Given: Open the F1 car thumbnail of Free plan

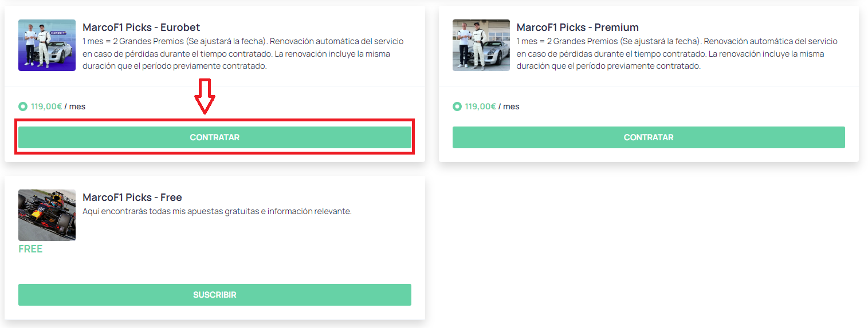Looking at the screenshot, I should coord(47,215).
